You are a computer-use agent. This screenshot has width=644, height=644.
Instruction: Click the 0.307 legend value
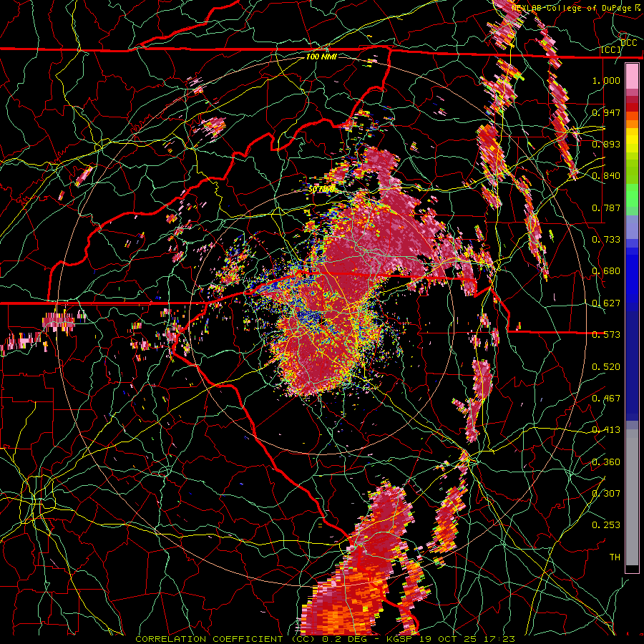[606, 494]
